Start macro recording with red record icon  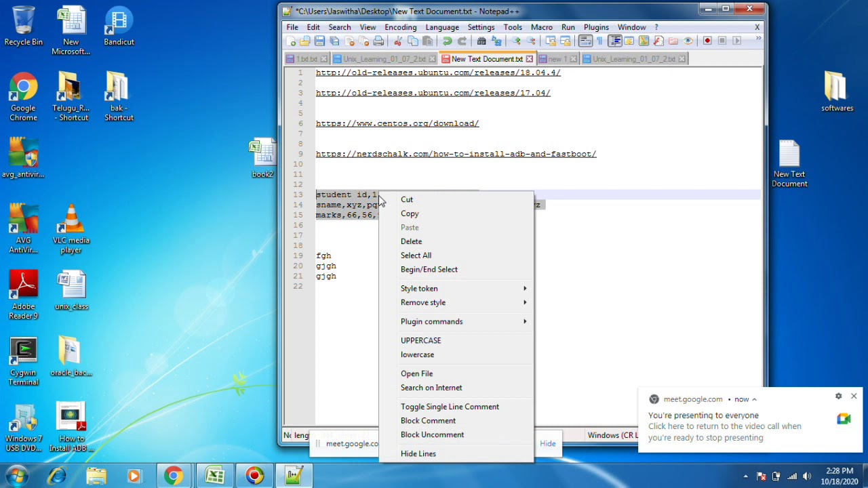point(708,41)
